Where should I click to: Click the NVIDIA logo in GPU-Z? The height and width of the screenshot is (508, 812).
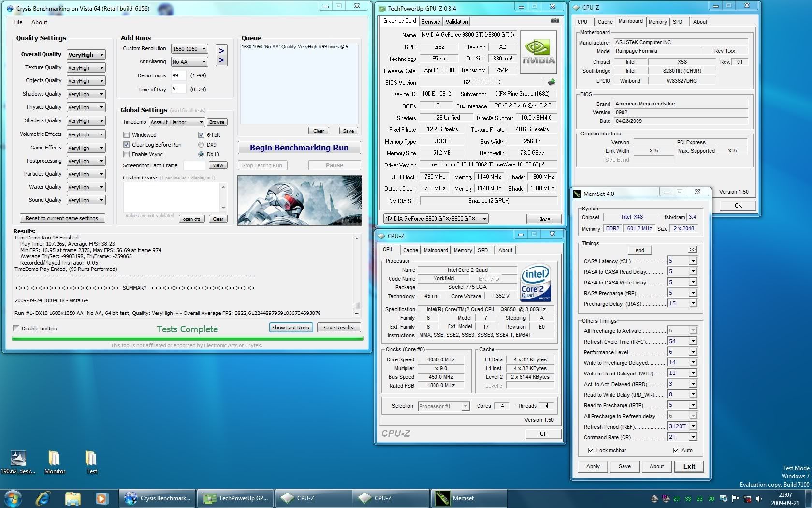pyautogui.click(x=538, y=53)
